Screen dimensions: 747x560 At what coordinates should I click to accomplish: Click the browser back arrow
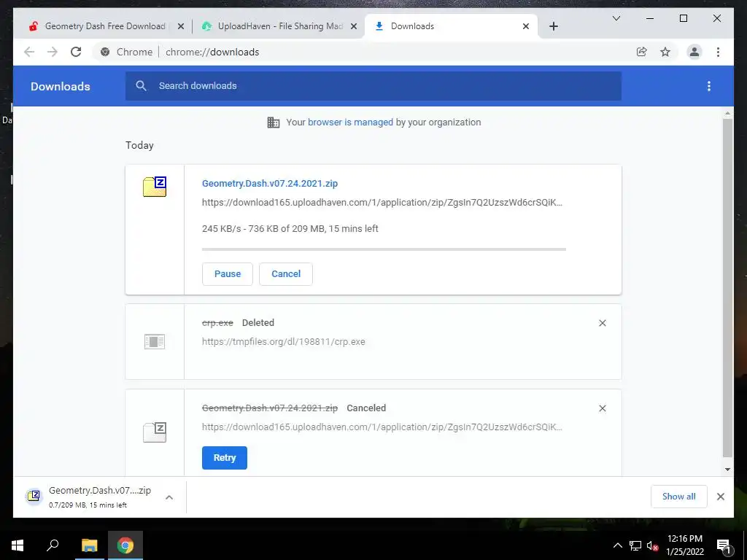click(x=29, y=52)
